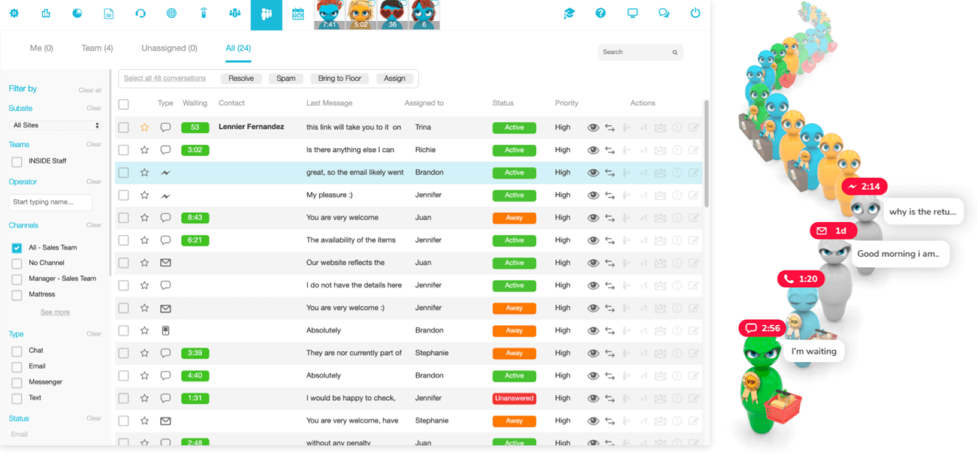Open the settings gear in top toolbar
Screen dimensions: 980x456
click(x=14, y=13)
